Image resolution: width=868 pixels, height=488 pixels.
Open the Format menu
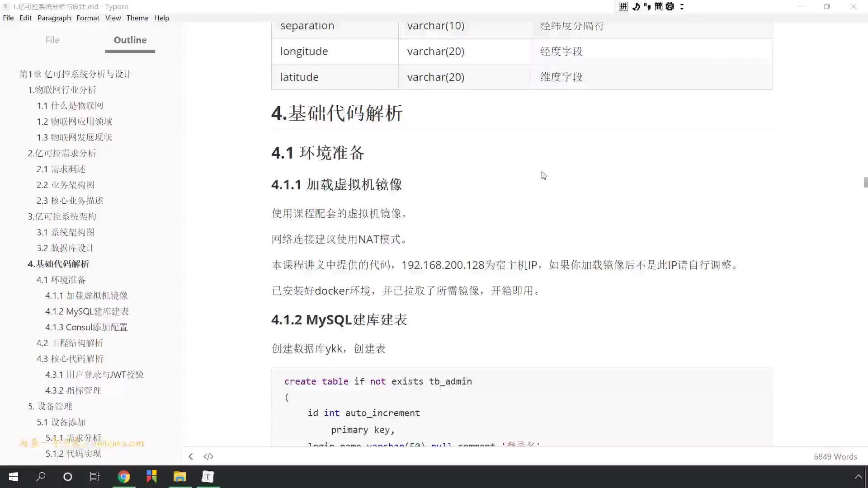click(88, 18)
